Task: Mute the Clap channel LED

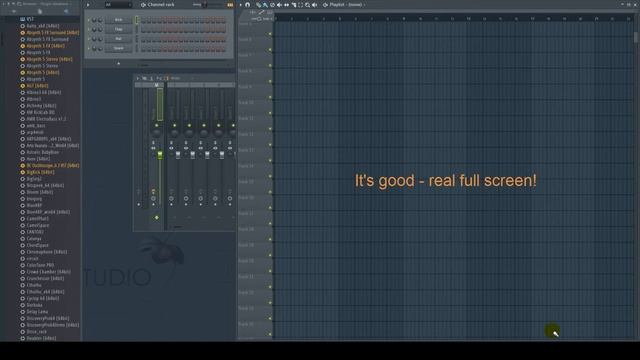Action: pos(88,29)
